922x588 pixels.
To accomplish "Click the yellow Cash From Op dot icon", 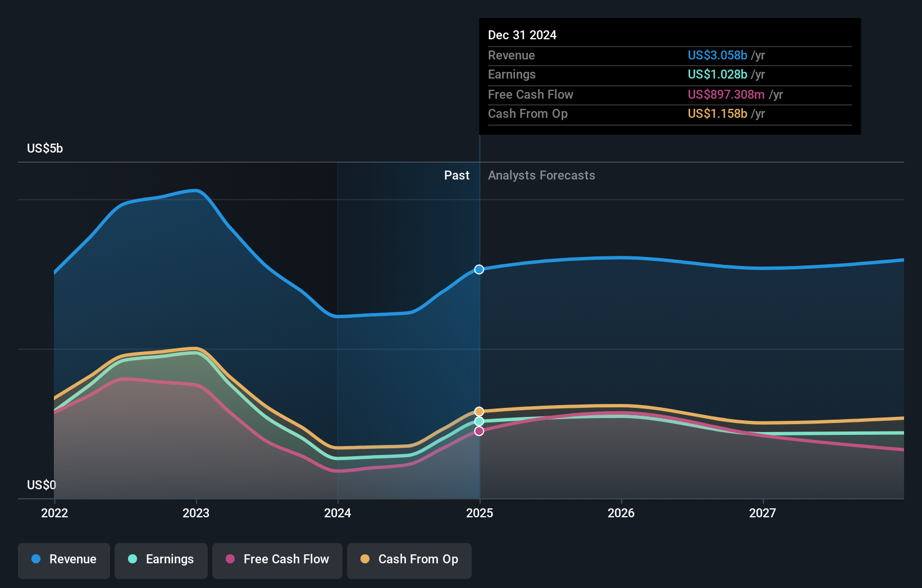I will click(x=364, y=559).
